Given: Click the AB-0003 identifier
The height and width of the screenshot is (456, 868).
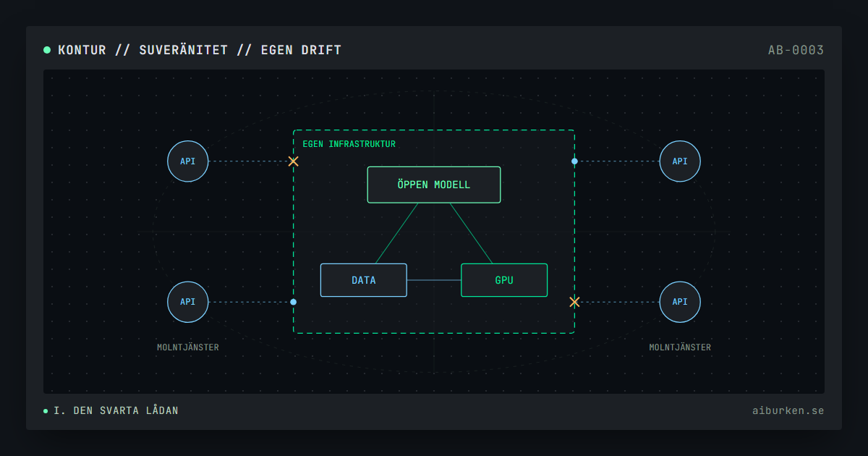Looking at the screenshot, I should point(796,50).
